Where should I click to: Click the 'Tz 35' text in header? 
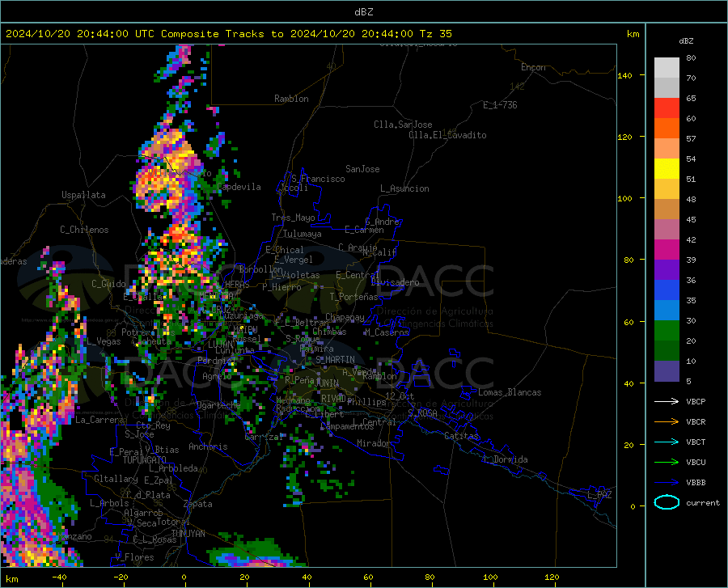coord(436,34)
